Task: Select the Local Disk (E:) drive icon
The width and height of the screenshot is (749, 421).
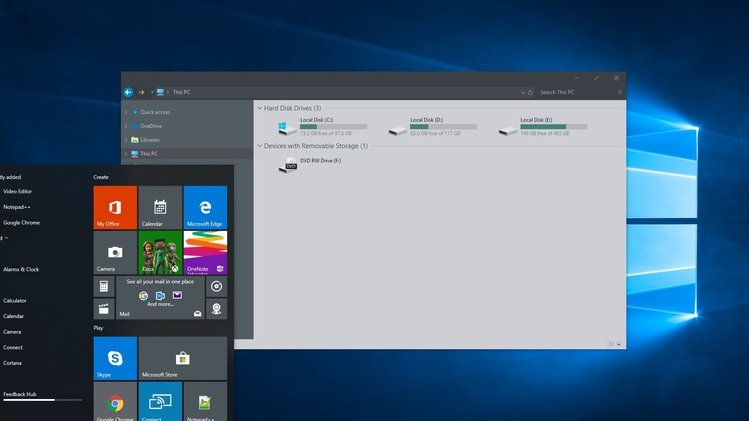Action: coord(508,130)
